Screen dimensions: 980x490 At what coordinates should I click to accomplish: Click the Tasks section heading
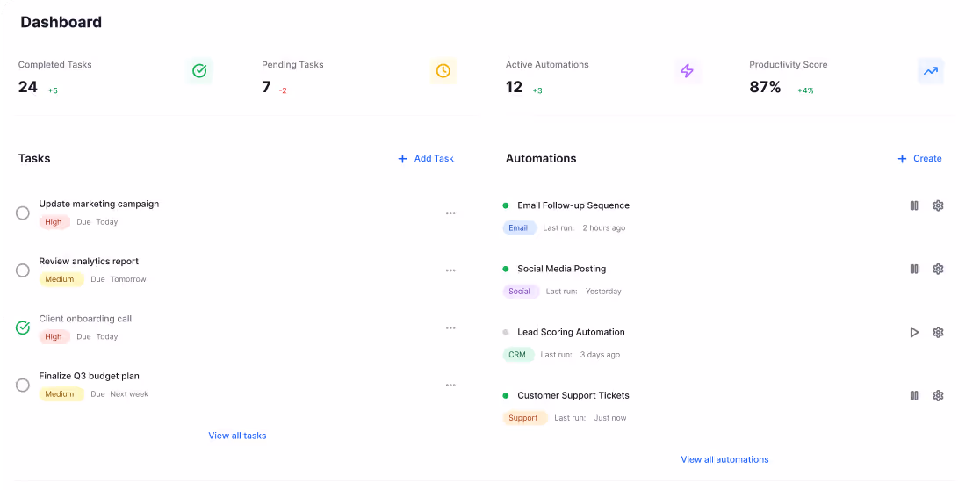pos(34,159)
